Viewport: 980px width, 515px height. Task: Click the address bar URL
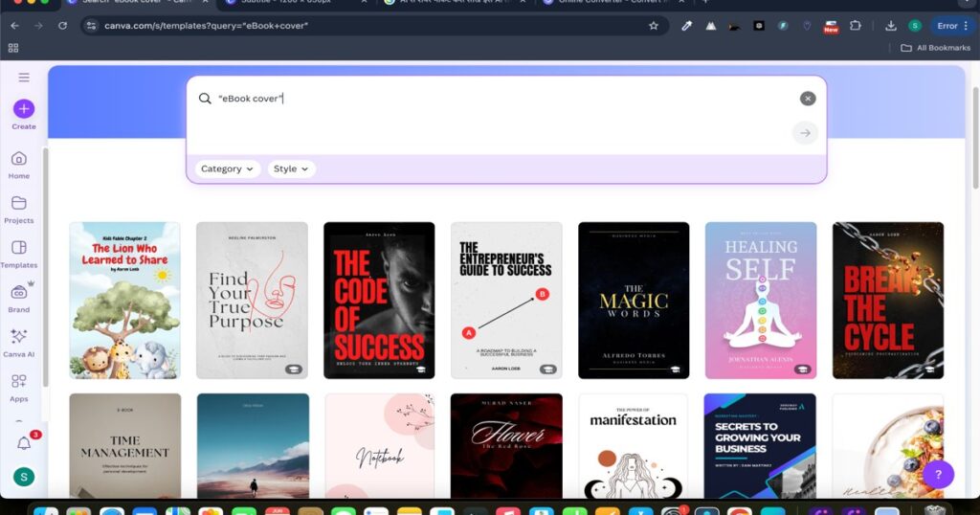(206, 26)
